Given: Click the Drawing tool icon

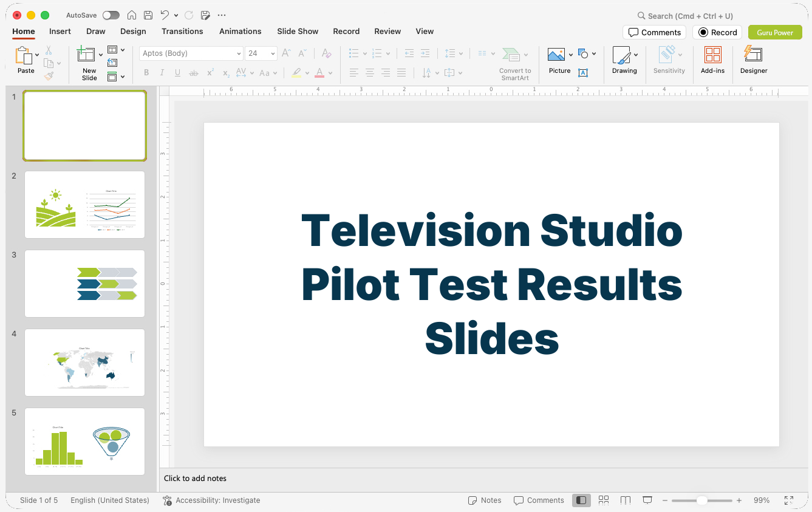Looking at the screenshot, I should (x=621, y=55).
